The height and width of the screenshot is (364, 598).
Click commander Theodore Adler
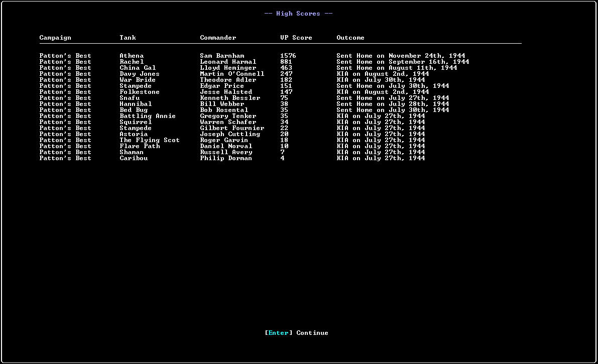[x=228, y=80]
